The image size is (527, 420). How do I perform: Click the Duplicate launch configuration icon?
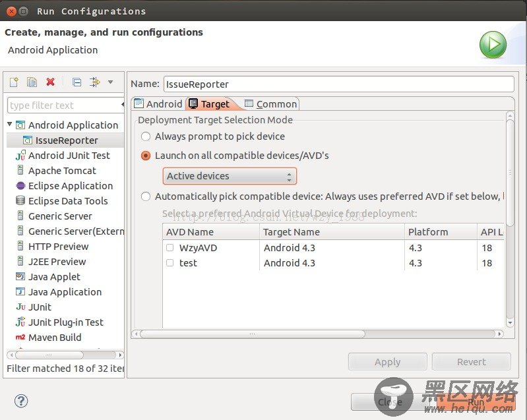pyautogui.click(x=32, y=82)
